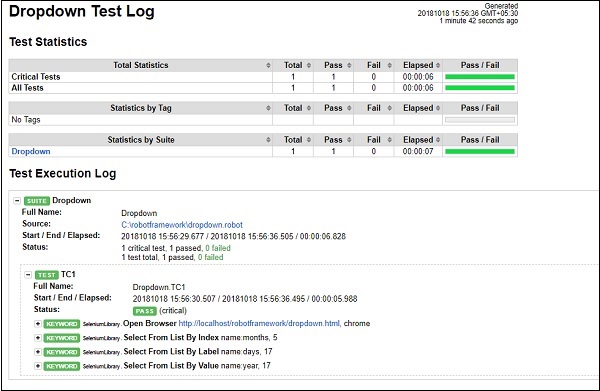Viewport: 600px width, 391px height.
Task: Expand Select From List By Value keyword
Action: pos(38,366)
